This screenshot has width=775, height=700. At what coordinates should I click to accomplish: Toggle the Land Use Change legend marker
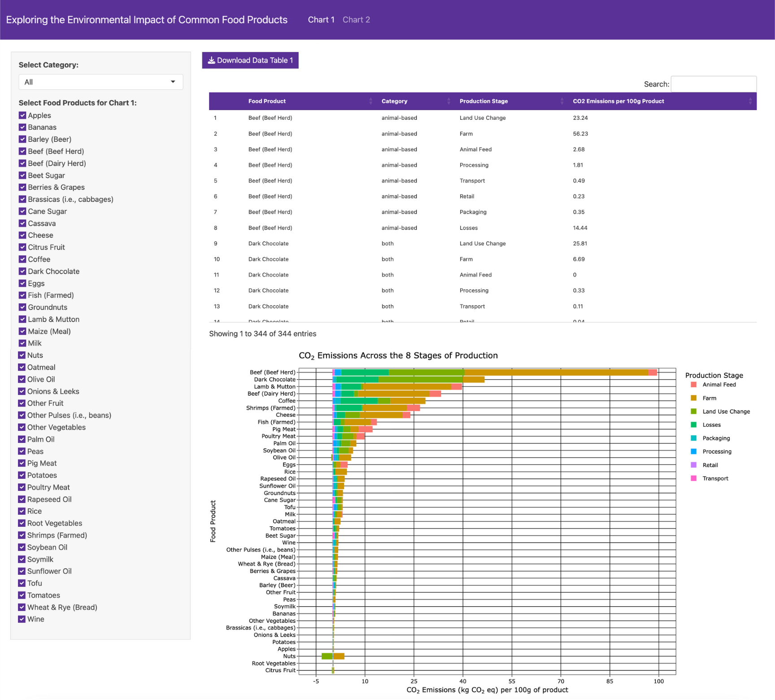point(693,411)
